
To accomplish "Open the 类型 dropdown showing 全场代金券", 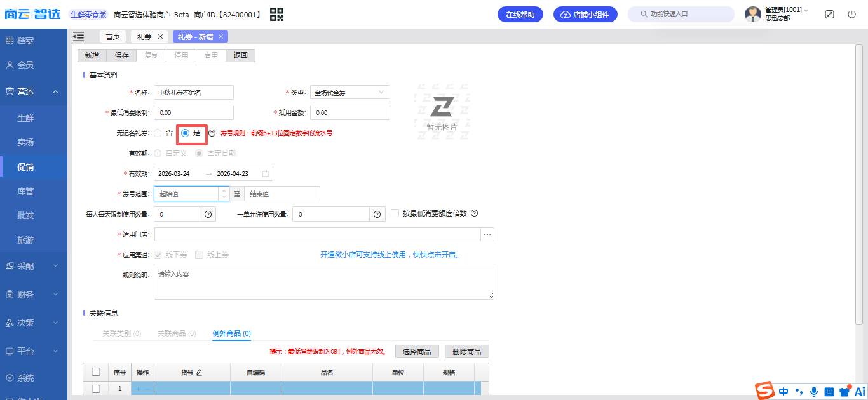I will 349,93.
